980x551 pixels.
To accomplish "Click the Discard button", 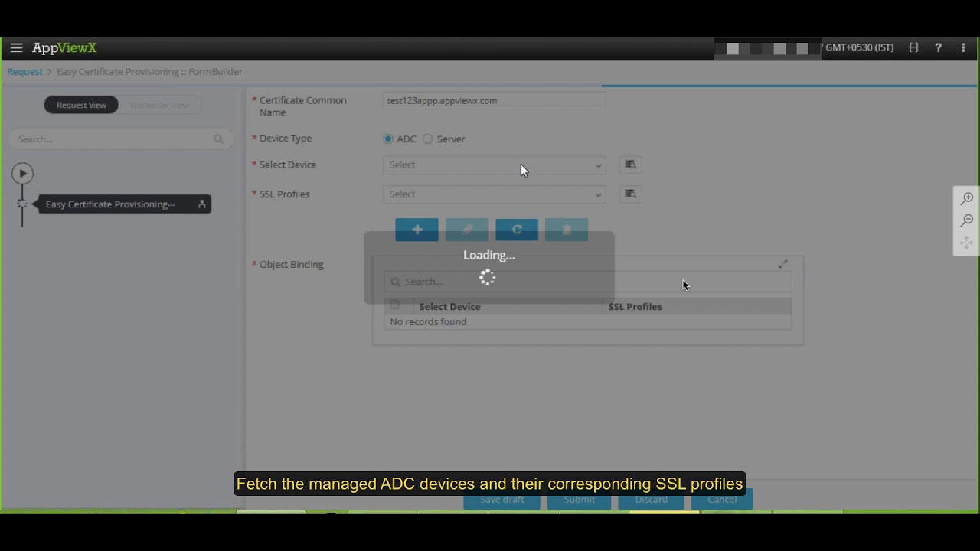I will click(x=652, y=500).
